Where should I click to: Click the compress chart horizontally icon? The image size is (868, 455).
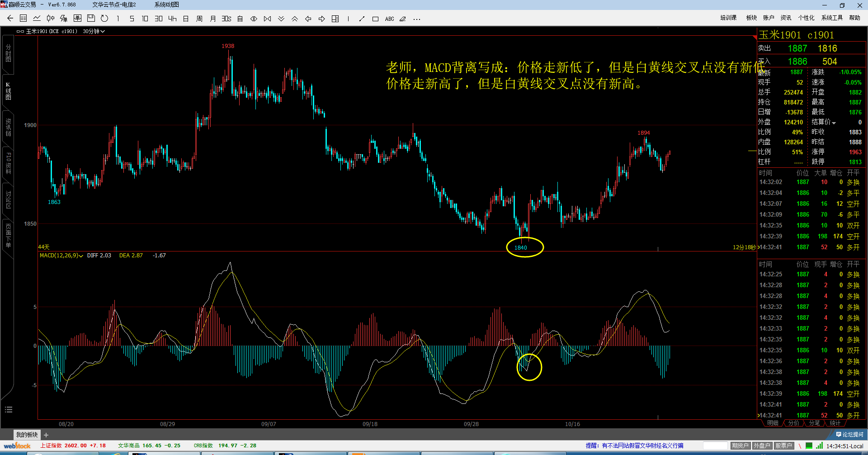[x=268, y=19]
